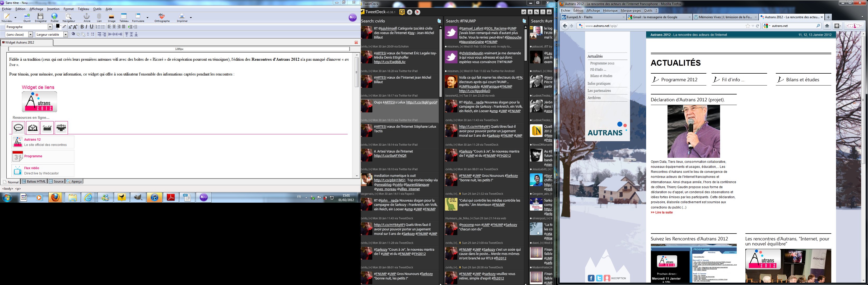868x285 pixels.
Task: Open the Insertion menu in Nvu
Action: coord(53,9)
